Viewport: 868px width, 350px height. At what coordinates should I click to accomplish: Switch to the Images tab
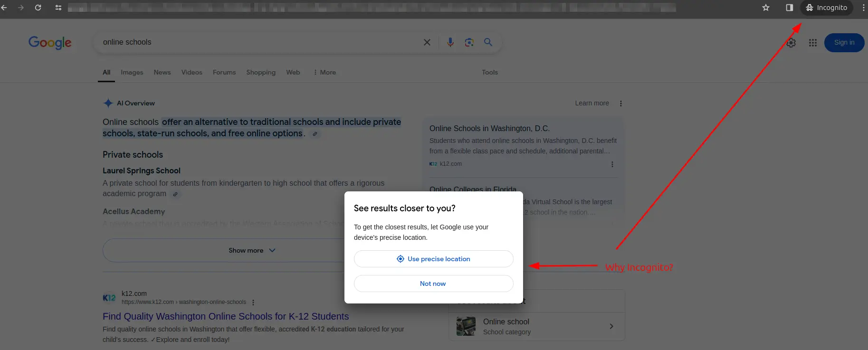pos(132,72)
